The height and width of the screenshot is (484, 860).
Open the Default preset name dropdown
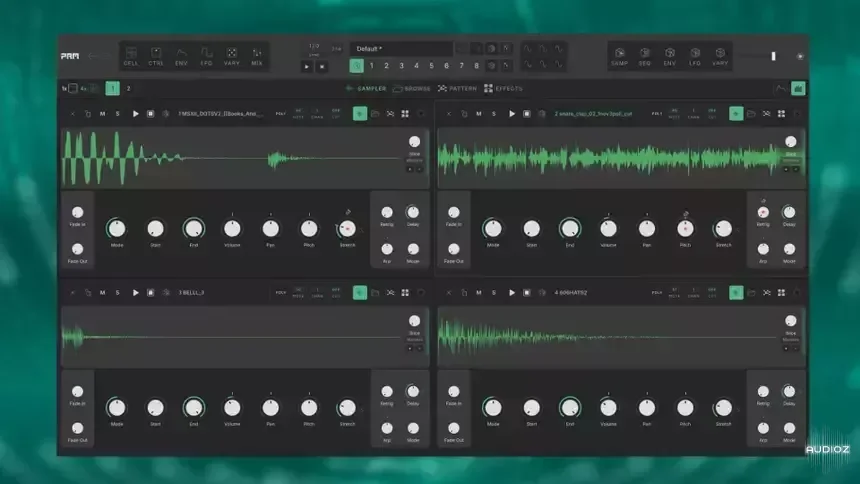tap(401, 49)
